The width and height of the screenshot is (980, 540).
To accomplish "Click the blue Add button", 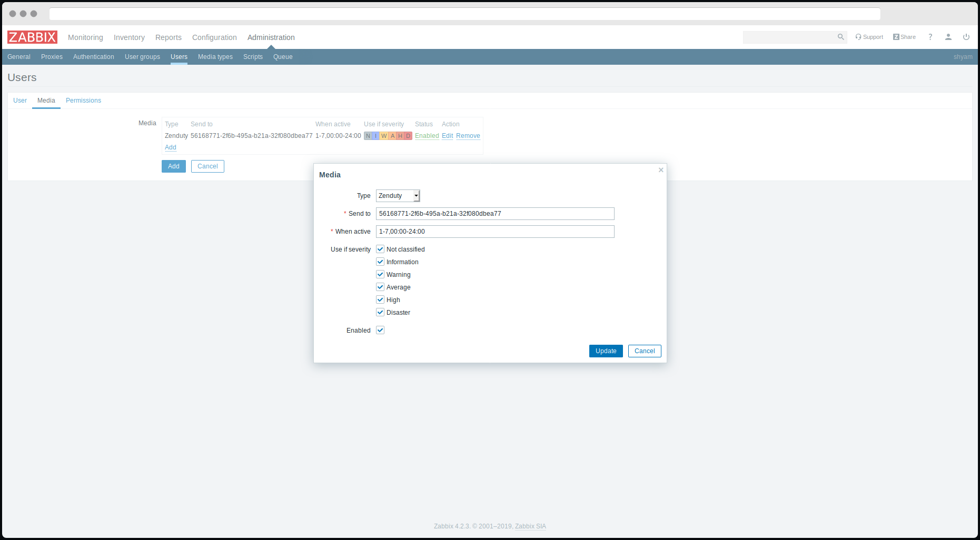I will coord(174,166).
